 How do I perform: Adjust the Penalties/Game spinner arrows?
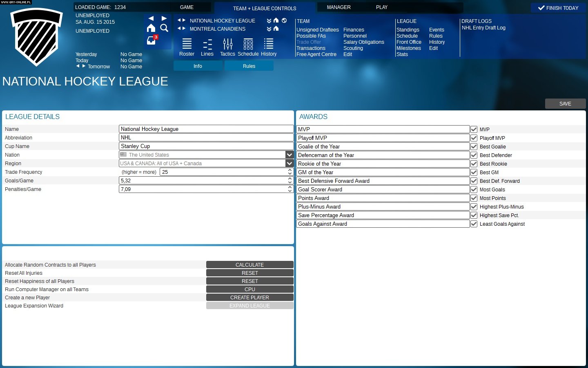[290, 189]
